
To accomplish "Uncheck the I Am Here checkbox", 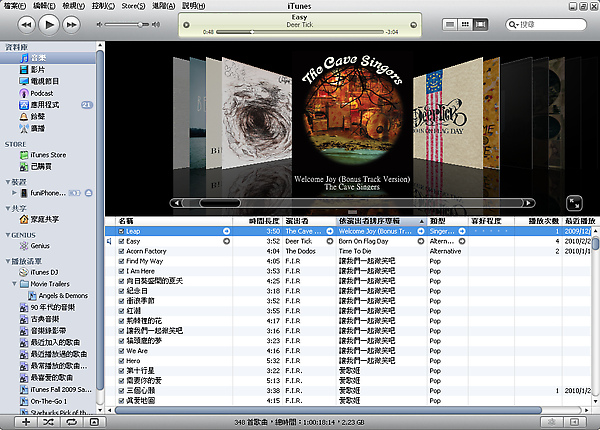I will pos(121,271).
